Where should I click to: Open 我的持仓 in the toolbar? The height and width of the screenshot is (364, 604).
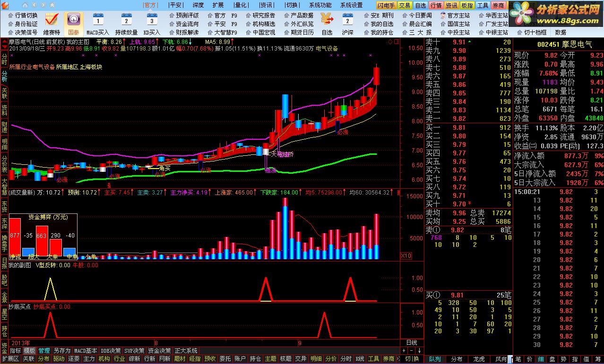[378, 32]
